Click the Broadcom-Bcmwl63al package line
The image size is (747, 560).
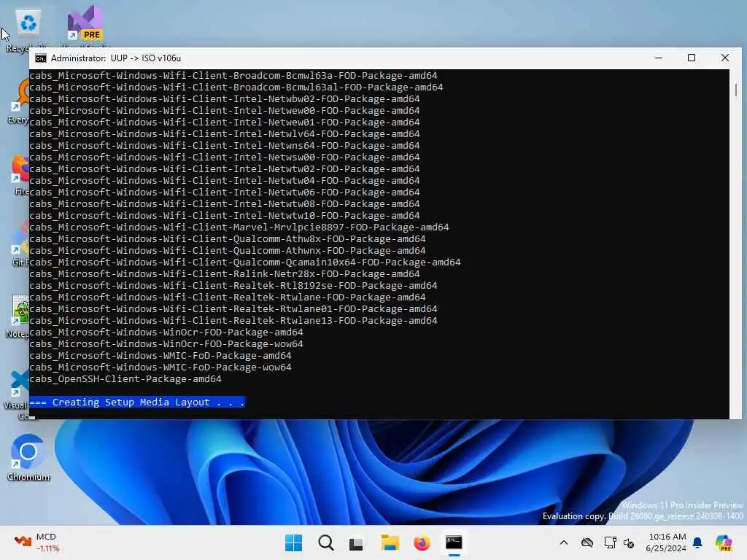coord(236,87)
